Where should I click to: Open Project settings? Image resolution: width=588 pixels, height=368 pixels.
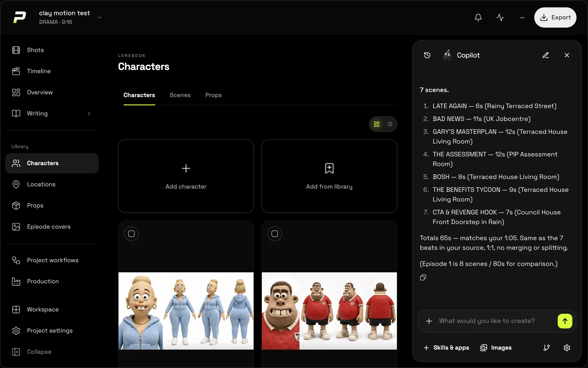52,331
